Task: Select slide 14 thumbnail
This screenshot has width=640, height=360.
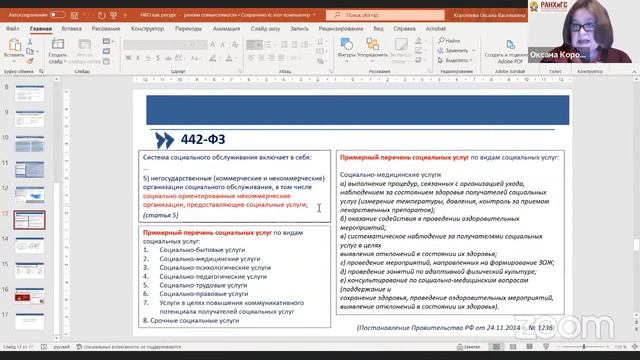Action: coord(29,246)
